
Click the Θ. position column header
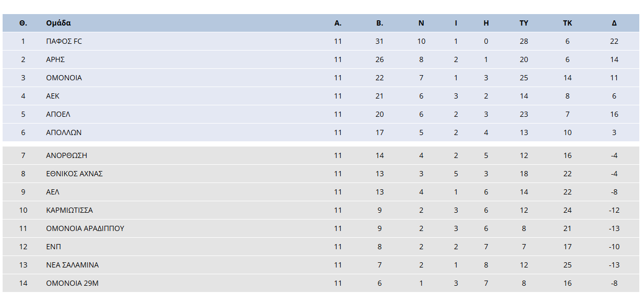point(23,23)
